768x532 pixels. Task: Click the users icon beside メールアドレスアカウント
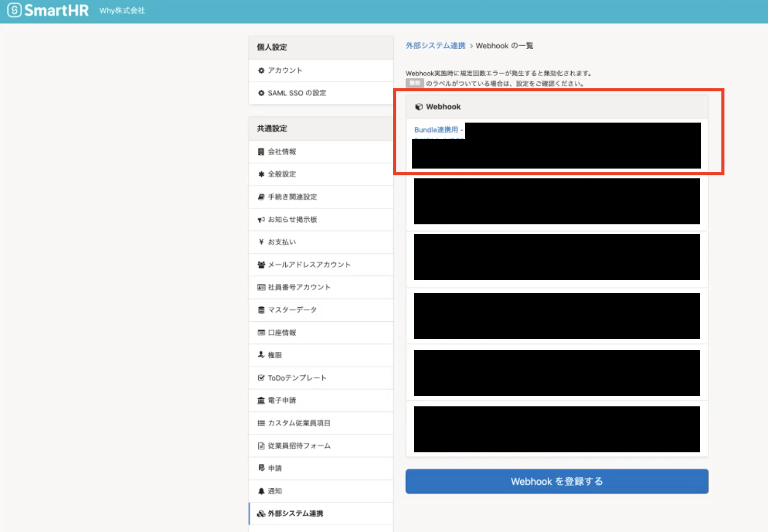(261, 265)
